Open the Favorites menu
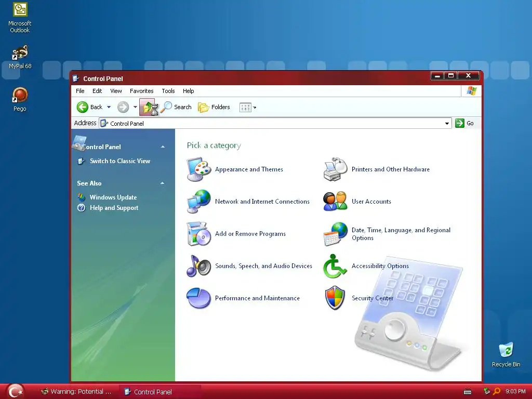Image resolution: width=532 pixels, height=399 pixels. [x=141, y=91]
